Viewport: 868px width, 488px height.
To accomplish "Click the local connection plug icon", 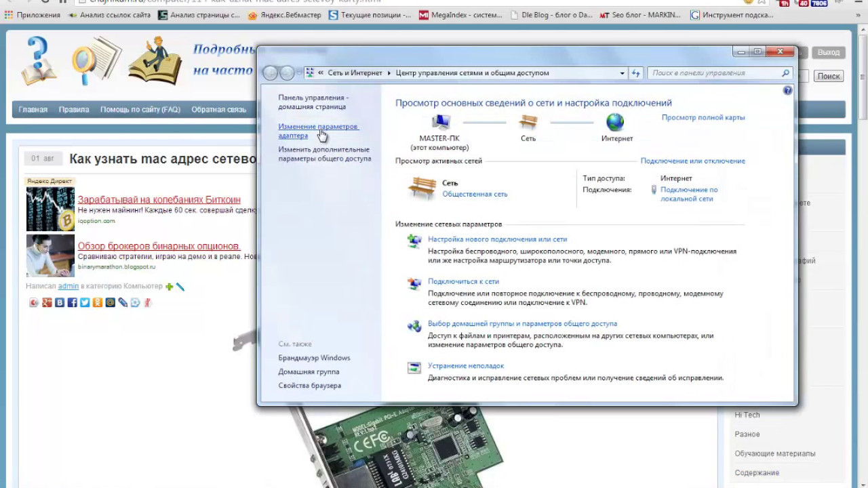I will [x=654, y=190].
